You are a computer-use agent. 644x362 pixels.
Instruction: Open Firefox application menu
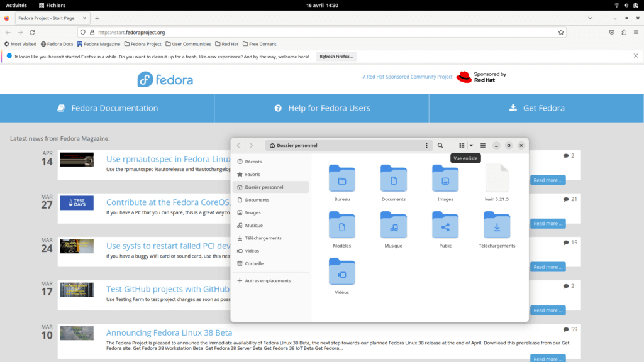tap(636, 32)
